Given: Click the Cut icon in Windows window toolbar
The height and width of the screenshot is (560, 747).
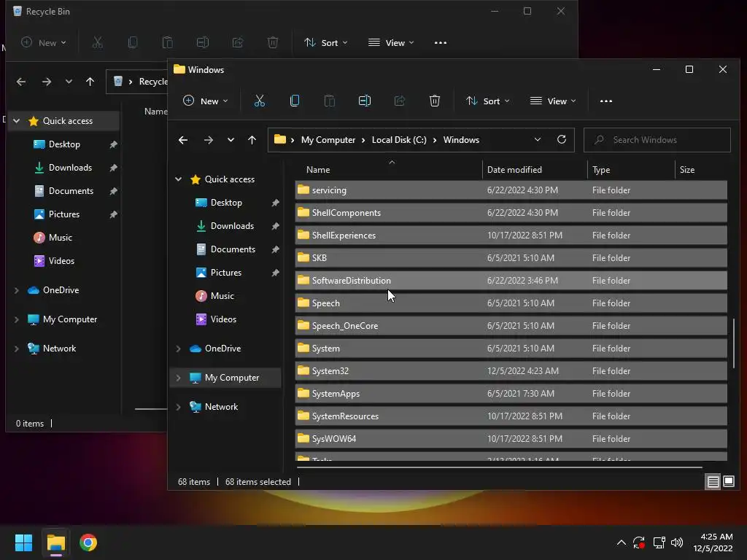Looking at the screenshot, I should pos(260,101).
